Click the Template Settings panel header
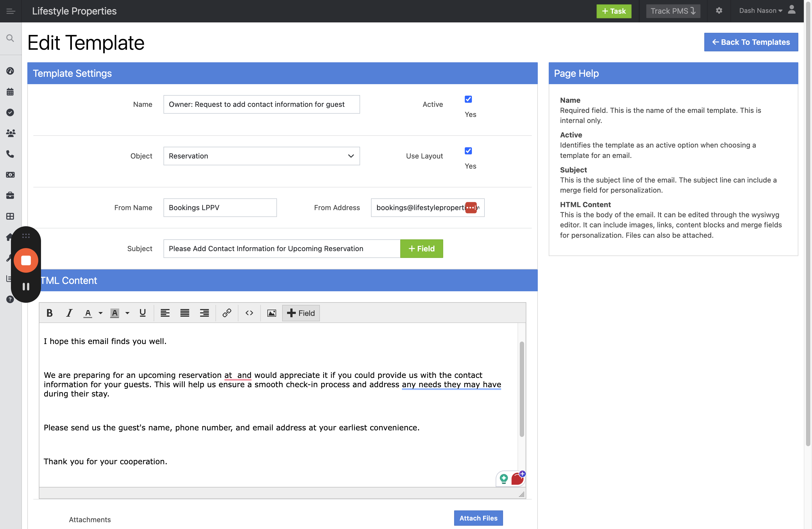 click(x=282, y=73)
